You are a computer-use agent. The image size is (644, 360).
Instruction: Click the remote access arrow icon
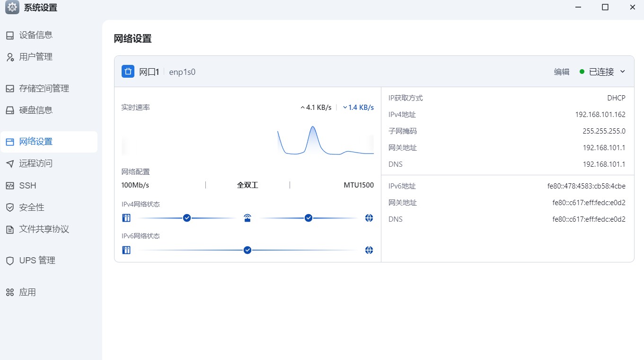coord(10,163)
